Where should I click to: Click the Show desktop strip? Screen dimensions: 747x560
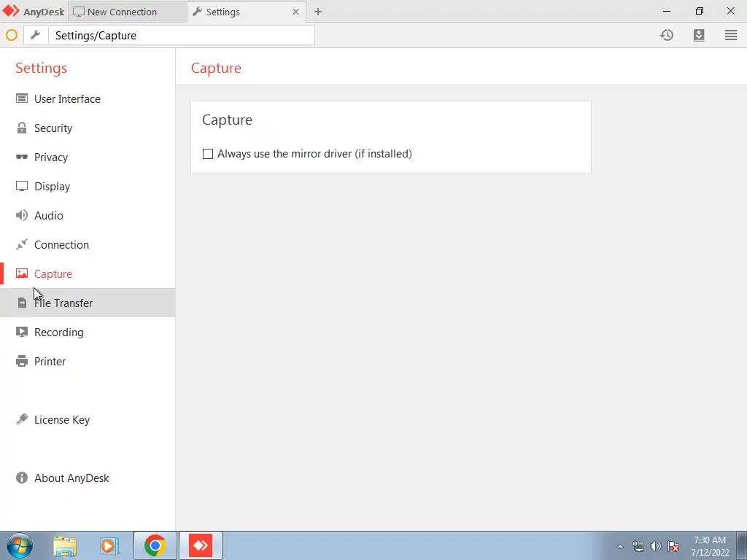pyautogui.click(x=741, y=545)
